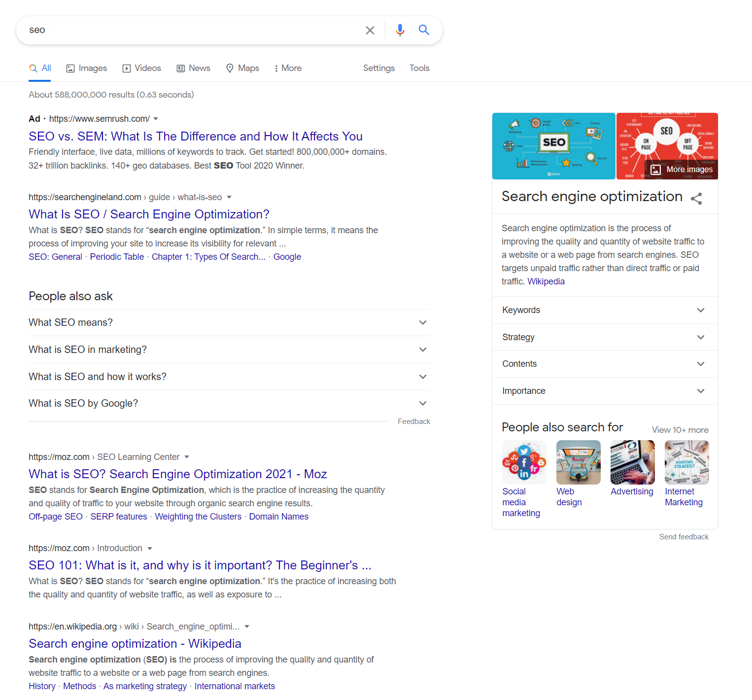Expand the "What SEO means?" question
This screenshot has height=700, width=752.
coord(229,322)
